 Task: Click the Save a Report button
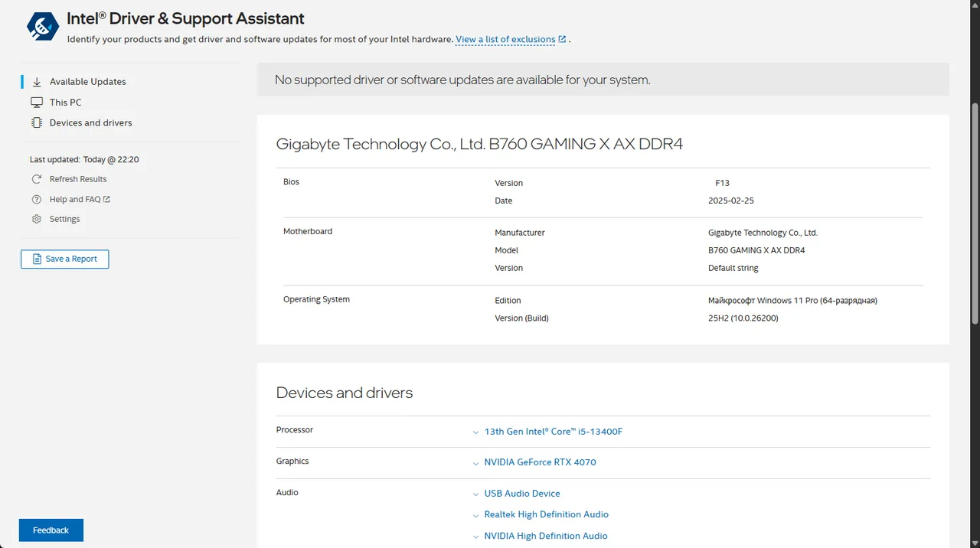[65, 259]
